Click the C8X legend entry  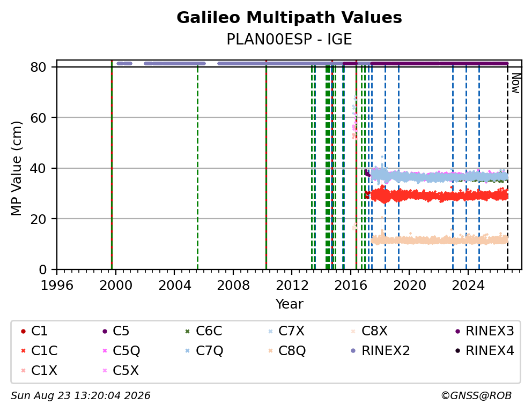point(369,331)
